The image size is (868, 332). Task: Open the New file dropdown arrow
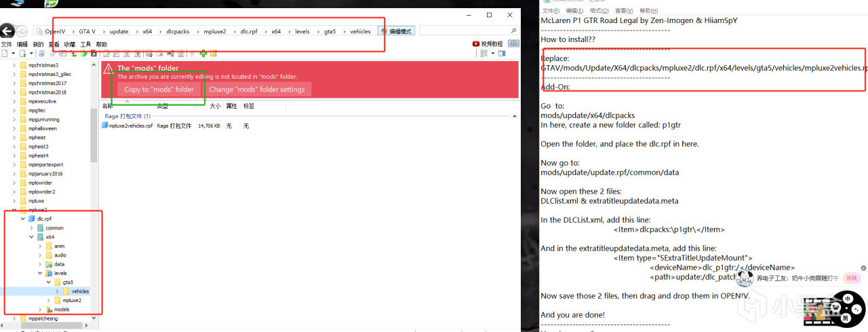(14, 54)
